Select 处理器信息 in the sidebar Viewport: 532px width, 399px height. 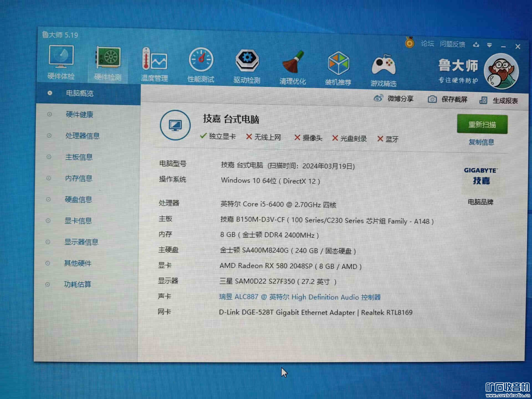coord(82,136)
